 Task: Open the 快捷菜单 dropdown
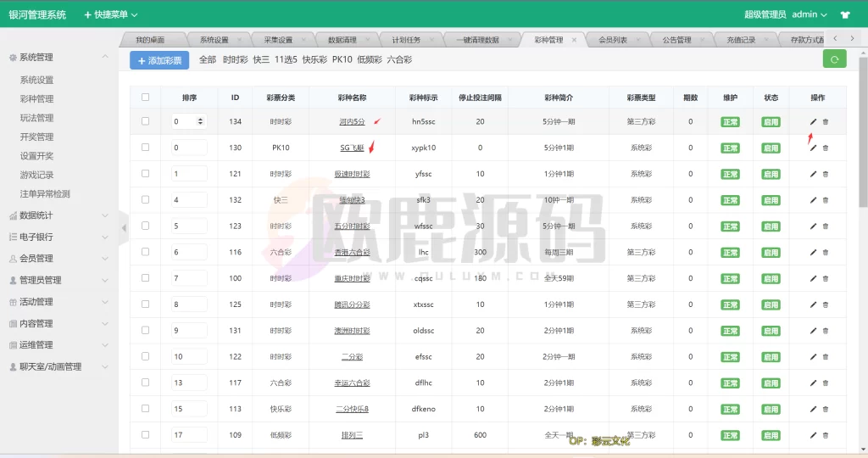tap(110, 14)
